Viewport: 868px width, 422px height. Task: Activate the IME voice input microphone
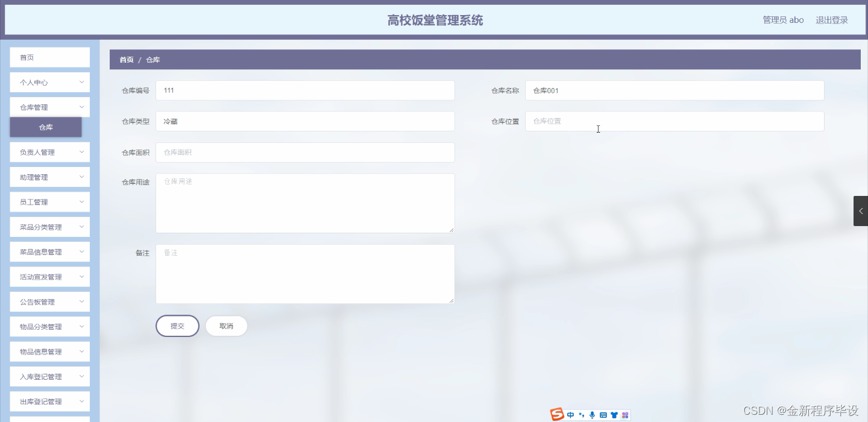(x=592, y=415)
